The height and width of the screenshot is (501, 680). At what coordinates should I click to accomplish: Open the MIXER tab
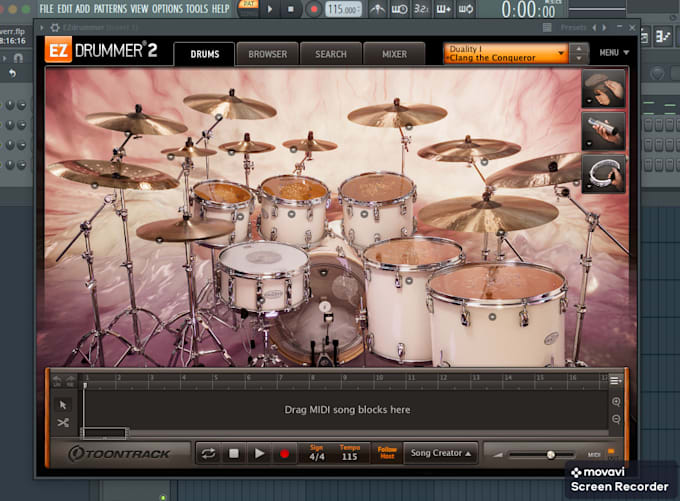[x=394, y=54]
